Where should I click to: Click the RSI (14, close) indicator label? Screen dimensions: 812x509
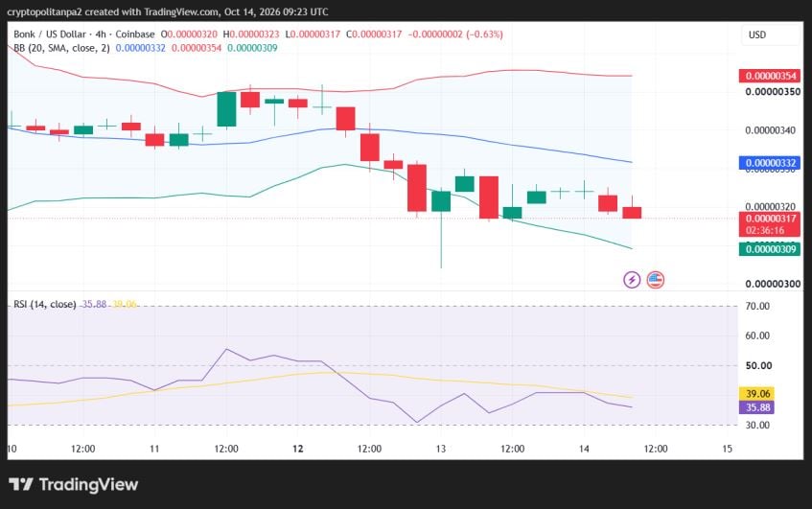tap(44, 304)
